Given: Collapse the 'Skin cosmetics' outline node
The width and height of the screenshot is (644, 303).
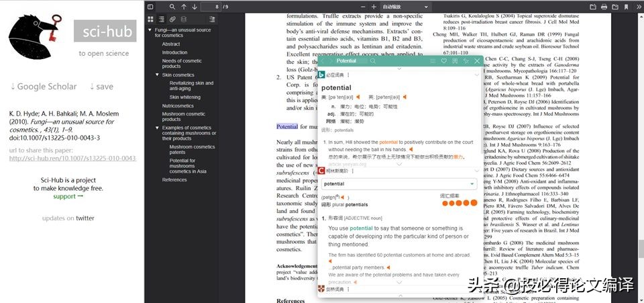Looking at the screenshot, I should pyautogui.click(x=157, y=75).
